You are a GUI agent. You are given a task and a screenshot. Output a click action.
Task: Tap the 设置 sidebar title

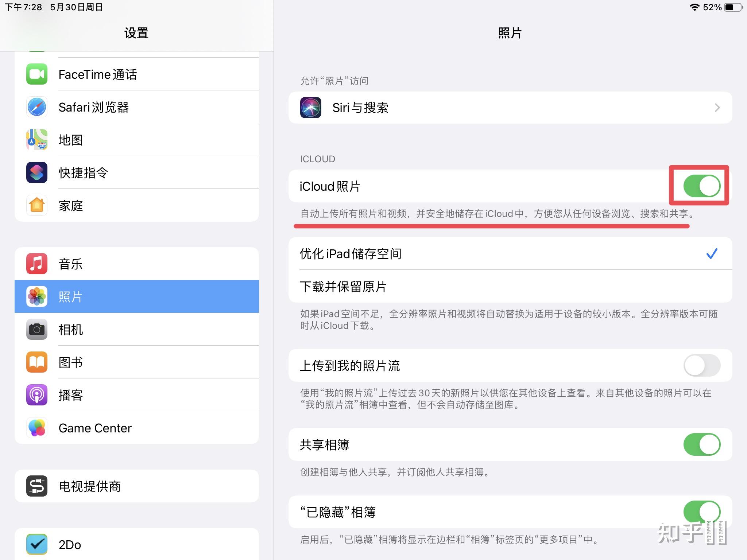point(136,33)
